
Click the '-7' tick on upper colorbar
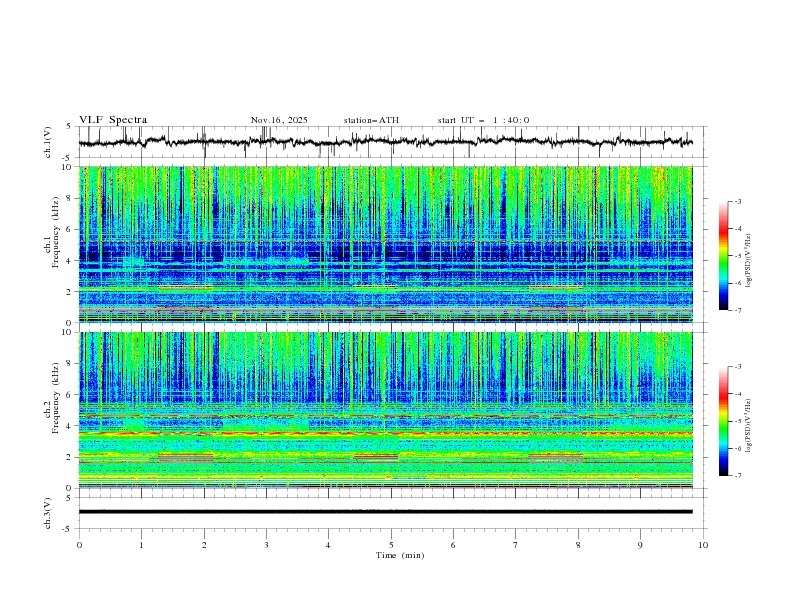click(x=737, y=310)
